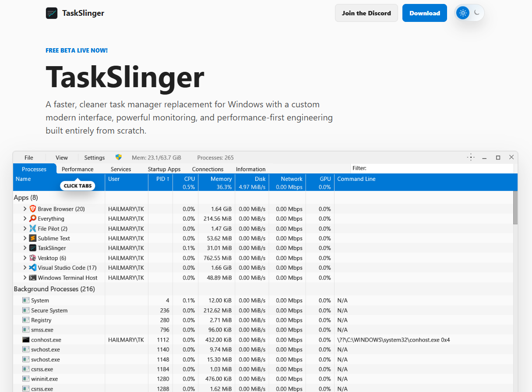
Task: Click the wininit.exe process icon
Action: click(26, 379)
